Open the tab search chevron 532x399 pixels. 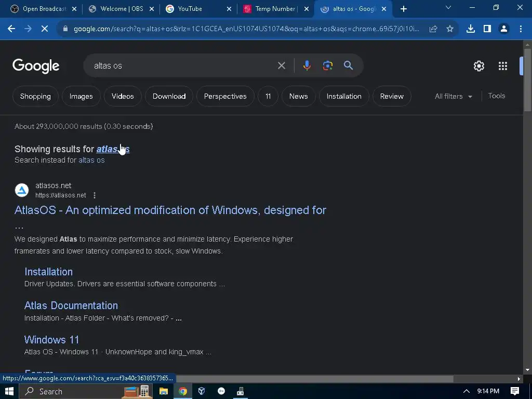tap(448, 7)
